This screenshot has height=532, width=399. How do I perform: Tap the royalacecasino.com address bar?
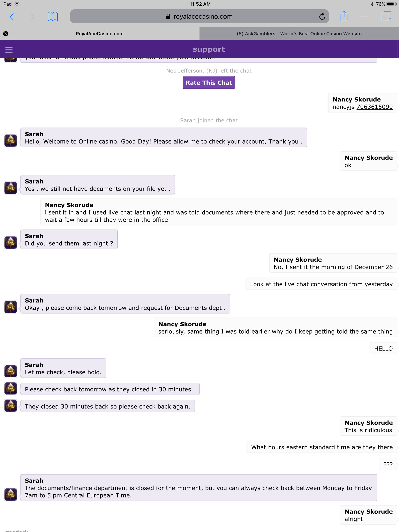(x=199, y=16)
